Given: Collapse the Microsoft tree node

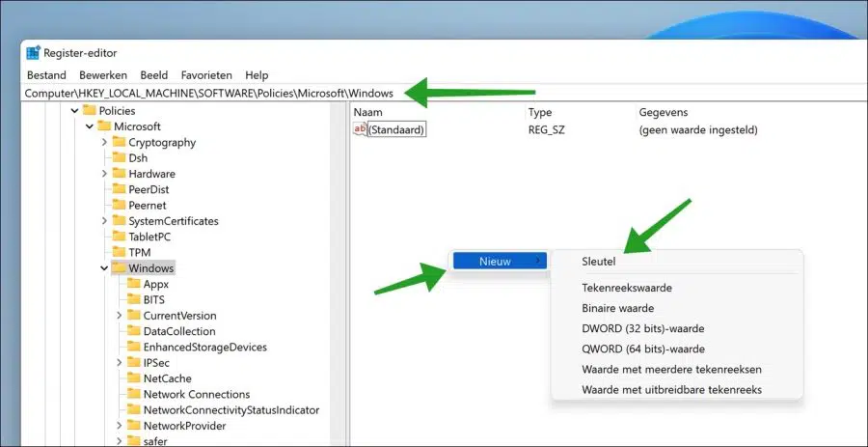Looking at the screenshot, I should pos(90,126).
